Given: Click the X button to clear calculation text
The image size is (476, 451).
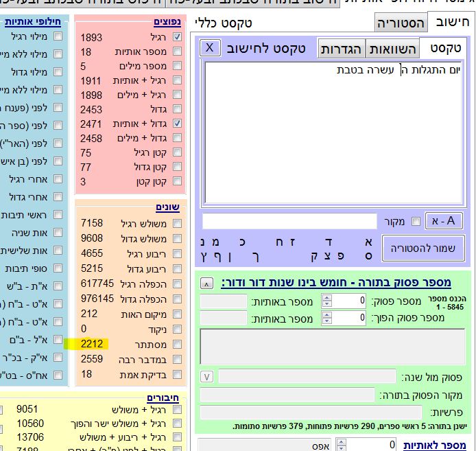Looking at the screenshot, I should (x=210, y=48).
